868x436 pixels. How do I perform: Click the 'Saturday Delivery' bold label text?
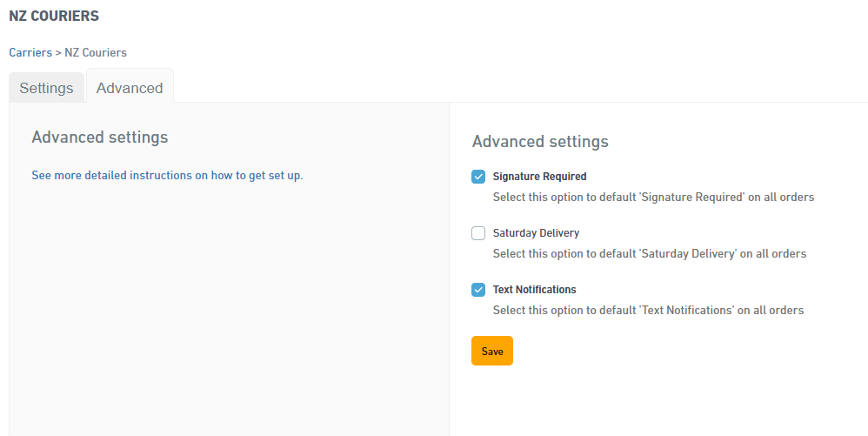(x=536, y=233)
